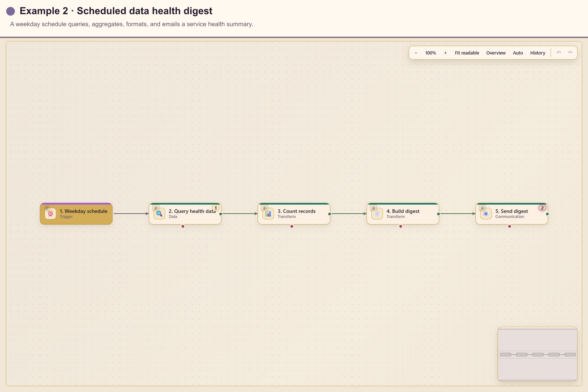This screenshot has height=392, width=588.
Task: Click the alarm clock icon on Weekday schedule node
Action: (x=50, y=214)
